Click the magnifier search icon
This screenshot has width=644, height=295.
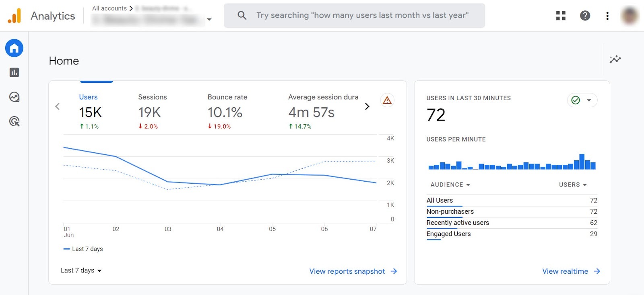(242, 15)
